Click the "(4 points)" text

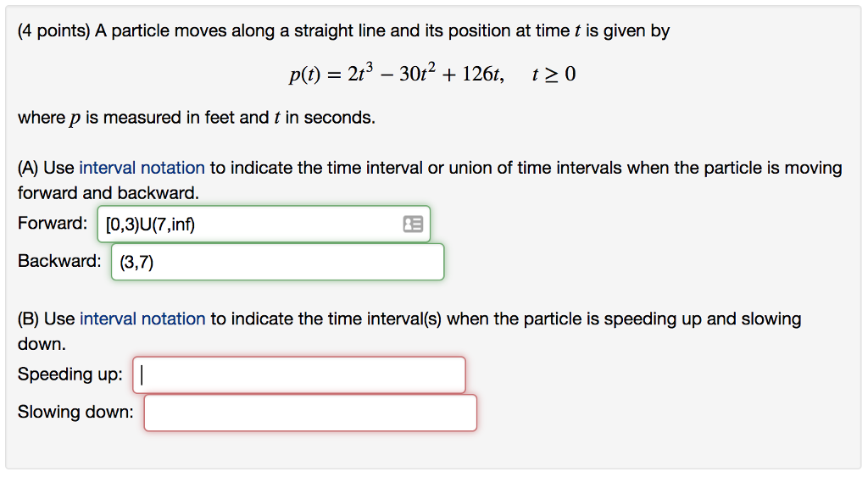pyautogui.click(x=53, y=31)
